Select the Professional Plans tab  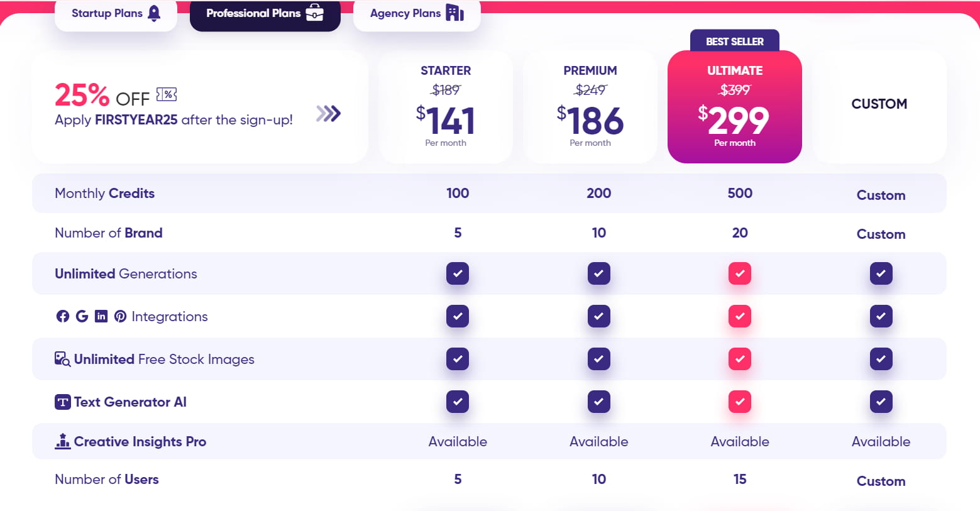coord(265,12)
